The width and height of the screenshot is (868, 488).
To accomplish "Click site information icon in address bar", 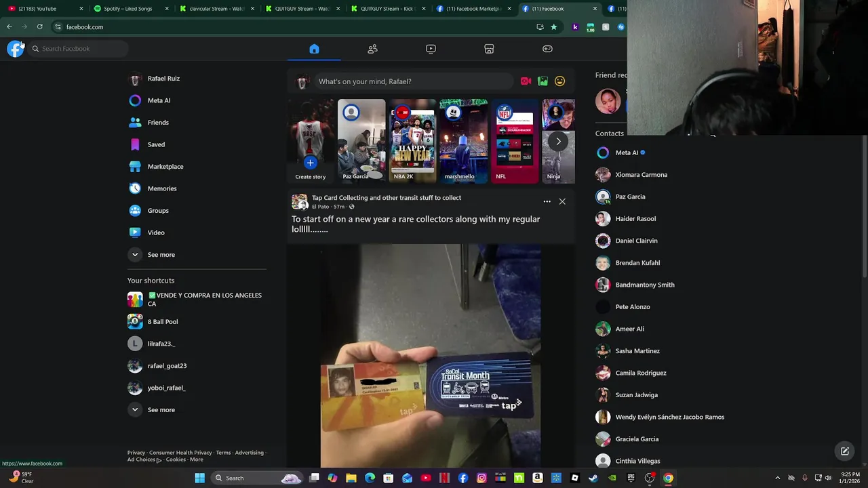I will [x=58, y=27].
